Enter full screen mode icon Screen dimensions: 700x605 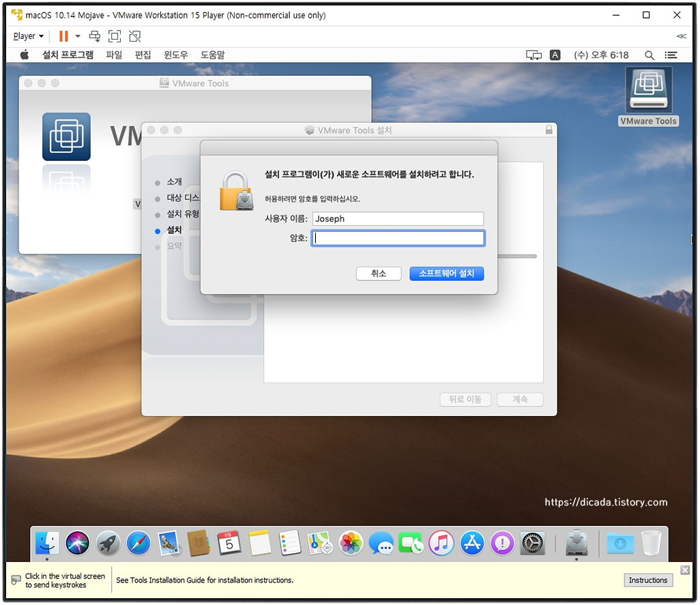[x=115, y=36]
